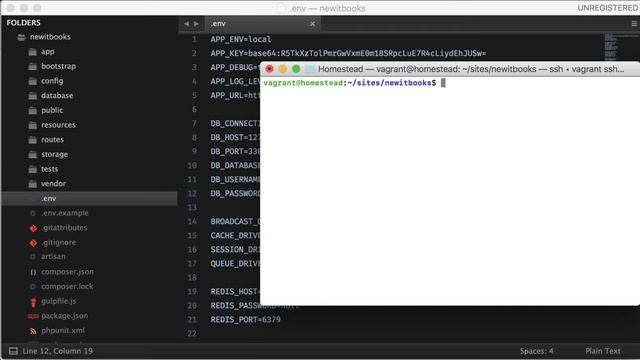Click the public folder icon
This screenshot has height=360, width=640.
33,111
